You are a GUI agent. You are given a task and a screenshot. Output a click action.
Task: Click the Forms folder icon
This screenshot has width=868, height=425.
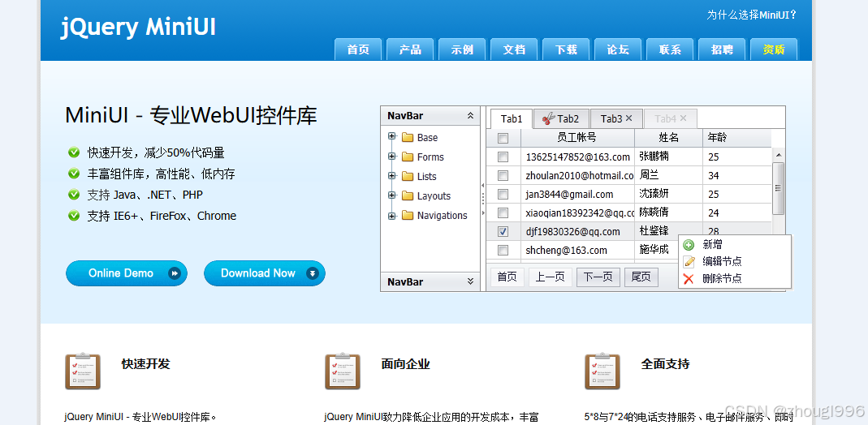pos(408,157)
